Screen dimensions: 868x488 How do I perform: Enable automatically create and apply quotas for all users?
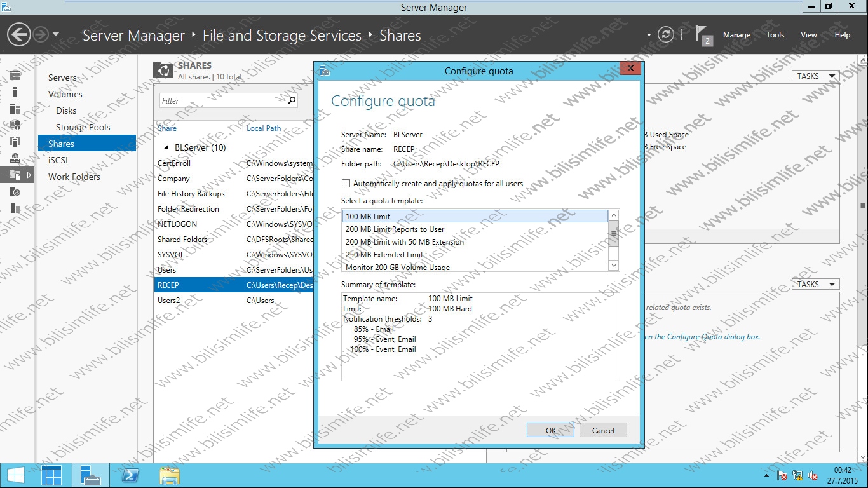pos(346,183)
